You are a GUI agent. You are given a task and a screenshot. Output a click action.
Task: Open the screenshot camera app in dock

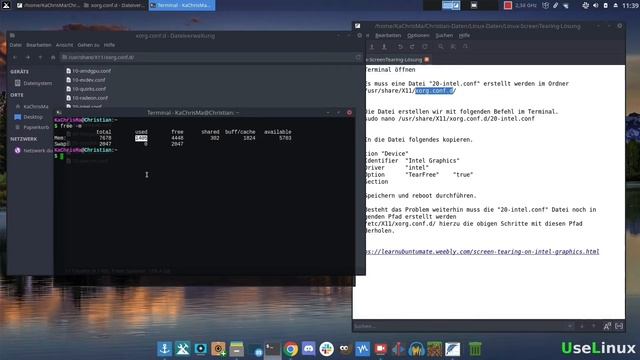coord(200,349)
